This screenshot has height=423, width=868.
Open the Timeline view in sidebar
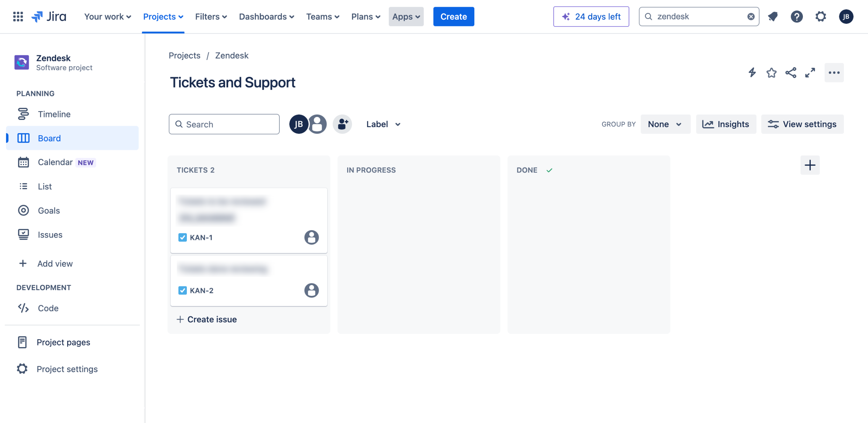[x=54, y=114]
